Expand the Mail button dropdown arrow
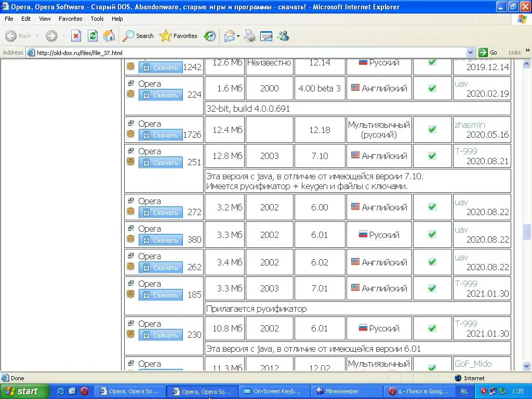Screen dimensions: 532x399 click(x=238, y=36)
